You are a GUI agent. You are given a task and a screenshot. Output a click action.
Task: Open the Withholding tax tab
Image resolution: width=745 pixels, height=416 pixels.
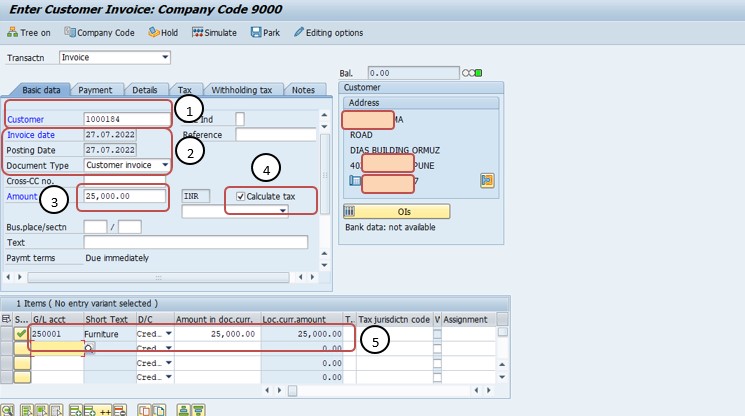pos(242,90)
